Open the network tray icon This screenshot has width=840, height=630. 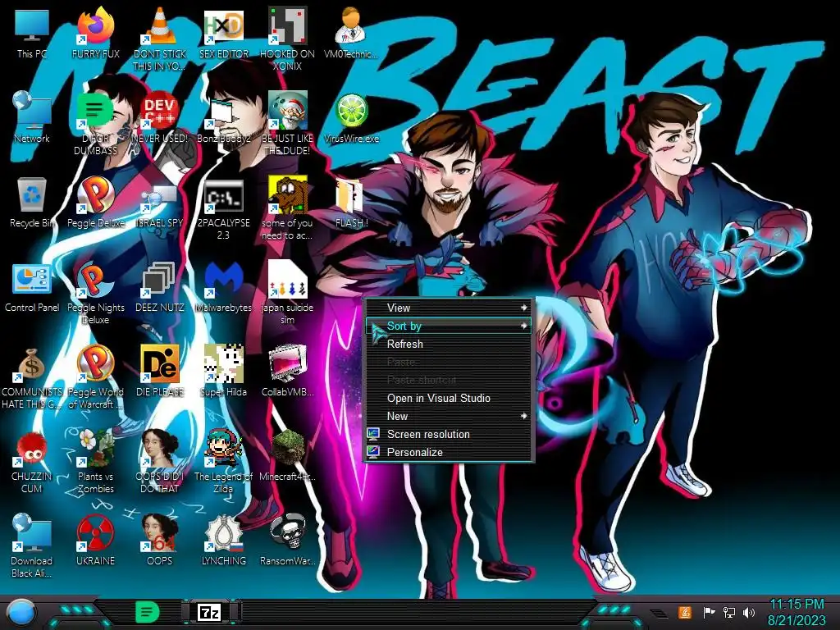pos(729,612)
